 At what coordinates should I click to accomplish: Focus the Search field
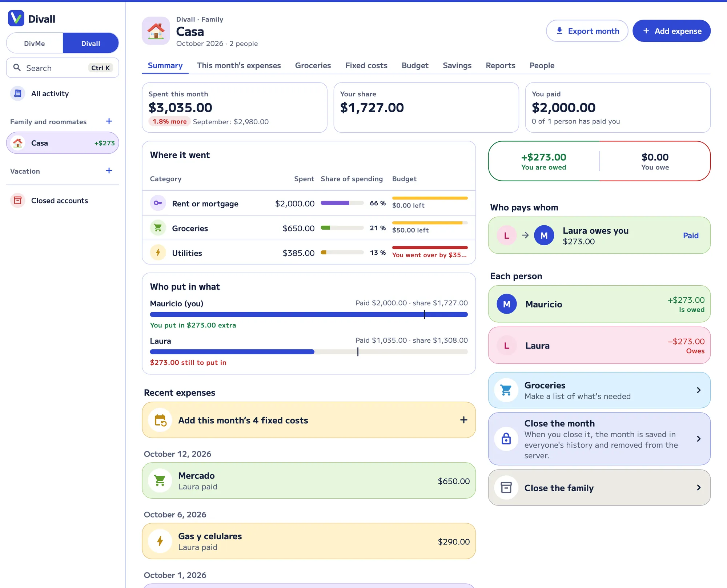click(63, 68)
